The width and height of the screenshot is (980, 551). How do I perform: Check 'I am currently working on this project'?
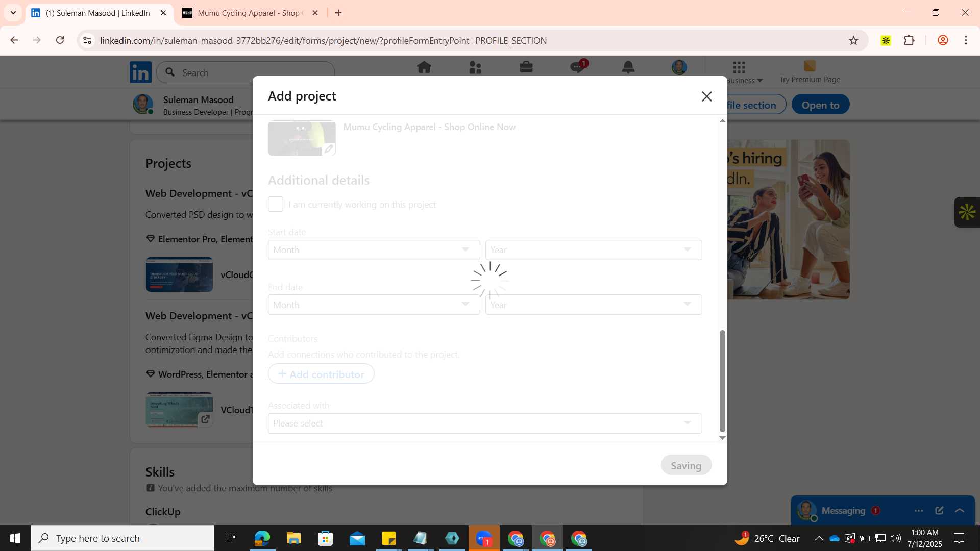[x=276, y=204]
